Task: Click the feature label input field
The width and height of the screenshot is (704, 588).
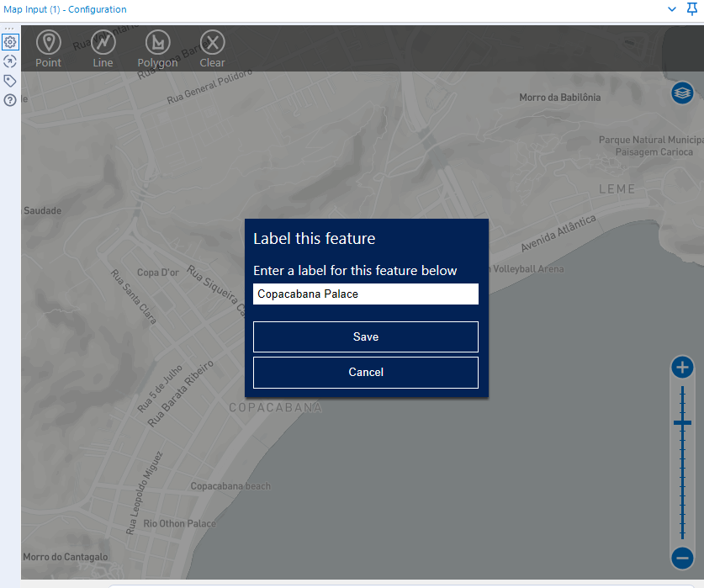Action: click(366, 294)
